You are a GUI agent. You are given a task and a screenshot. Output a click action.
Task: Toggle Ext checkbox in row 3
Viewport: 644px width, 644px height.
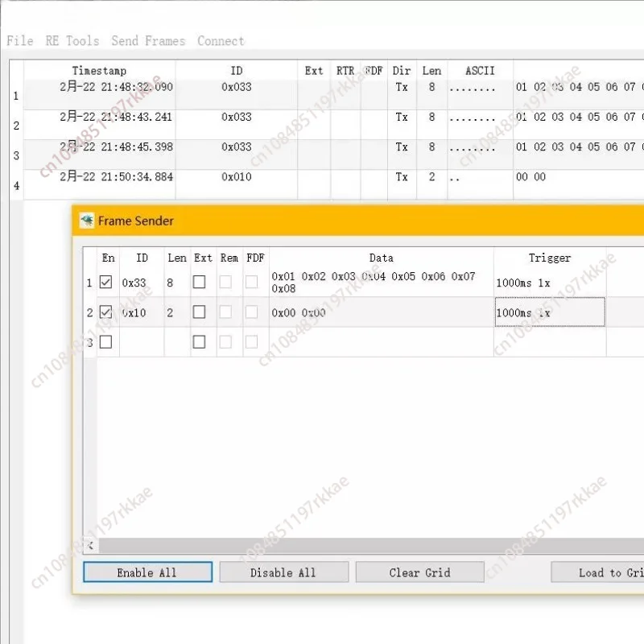[x=199, y=341]
